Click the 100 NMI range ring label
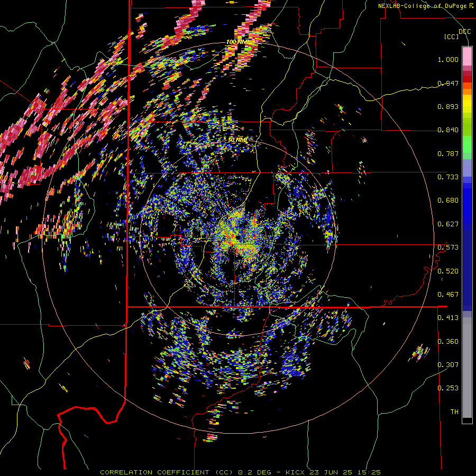This screenshot has width=476, height=476. coord(237,42)
